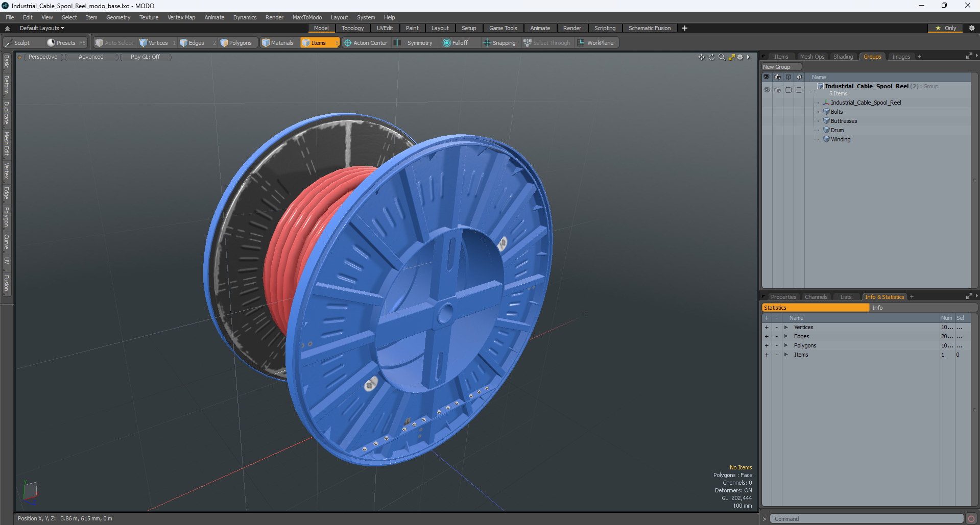
Task: Add a new tab beside Images
Action: (919, 57)
